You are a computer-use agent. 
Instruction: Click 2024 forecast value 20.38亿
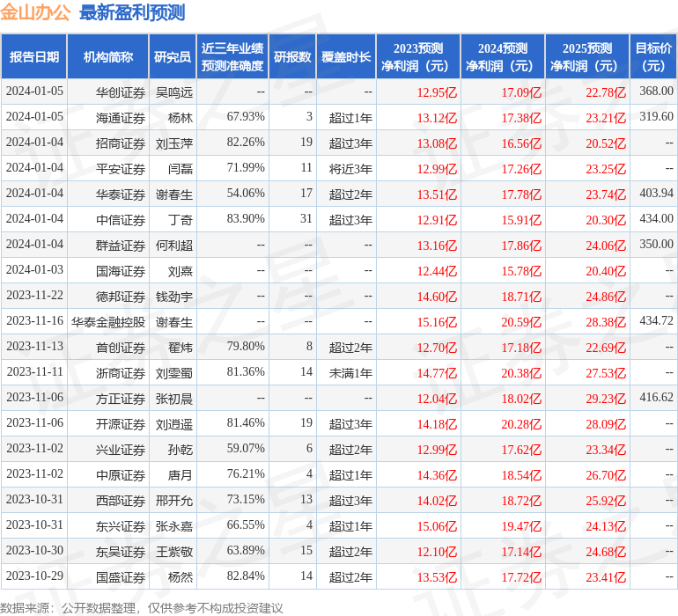pos(521,373)
